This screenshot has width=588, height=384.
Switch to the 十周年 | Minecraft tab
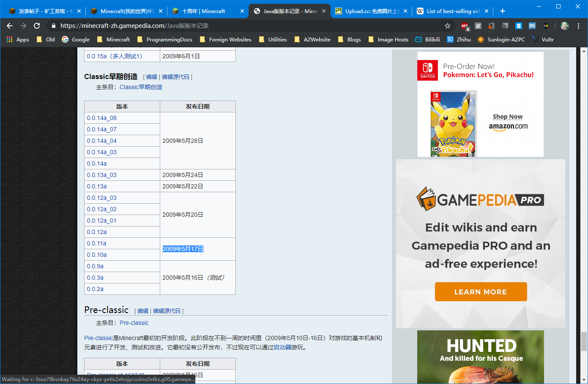(x=203, y=11)
